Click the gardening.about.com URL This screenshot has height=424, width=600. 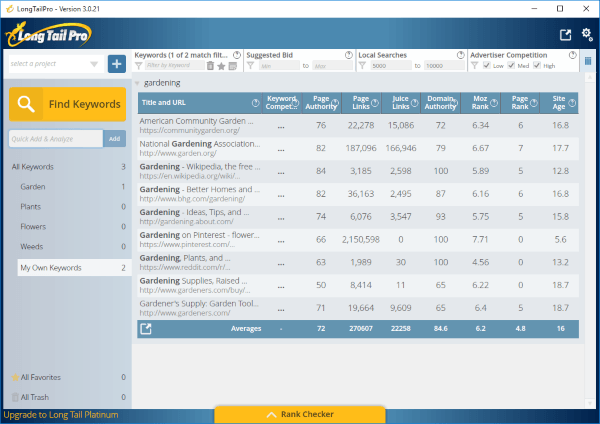186,222
